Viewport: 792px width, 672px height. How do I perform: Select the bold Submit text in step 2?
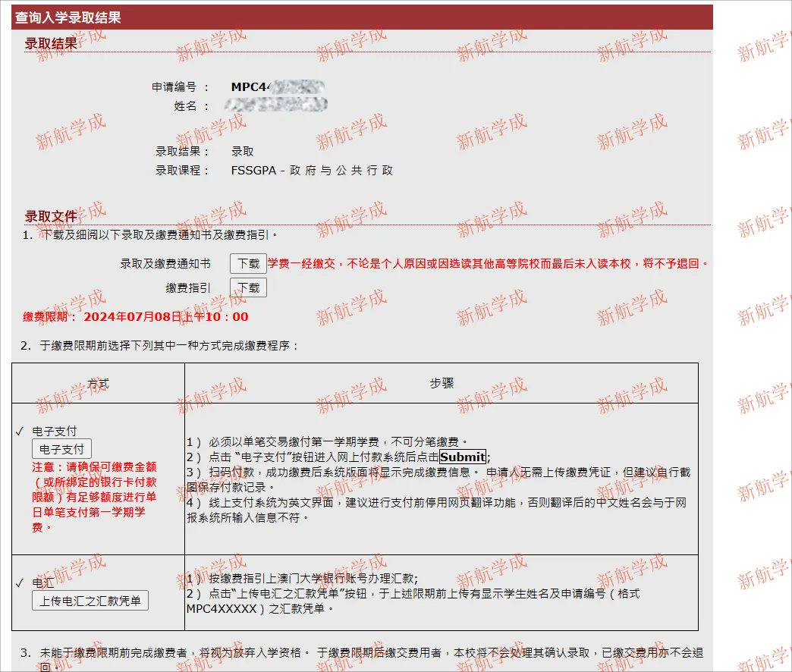click(x=463, y=457)
